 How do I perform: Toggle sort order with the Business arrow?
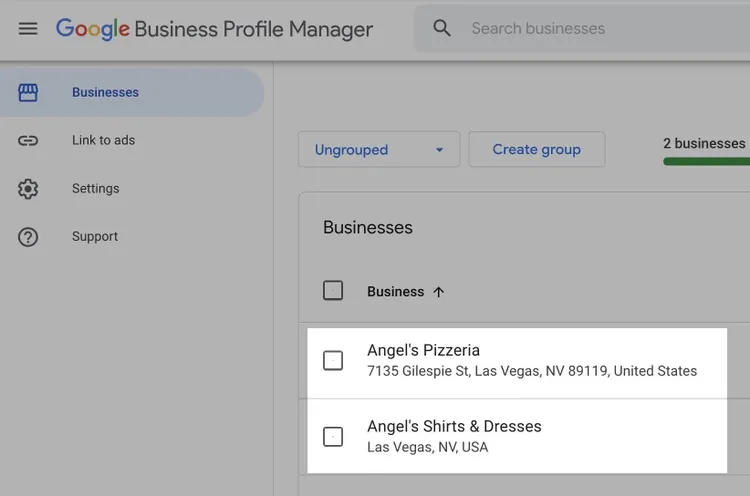439,292
